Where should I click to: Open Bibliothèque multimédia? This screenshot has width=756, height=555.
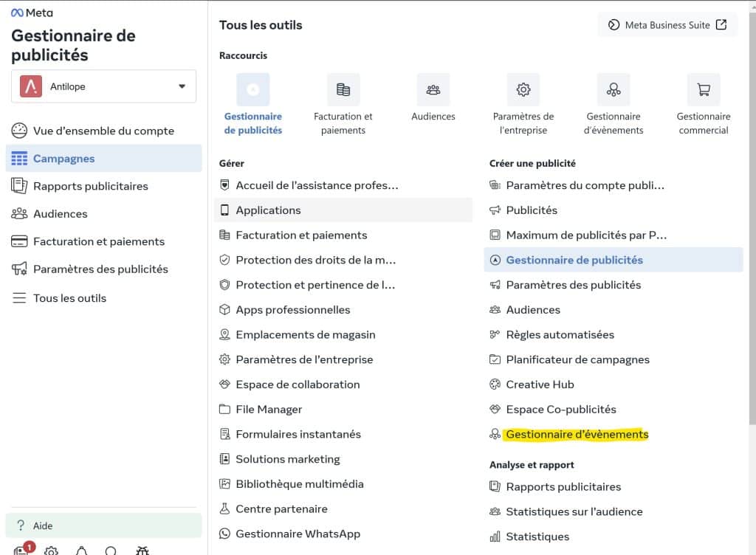point(343,484)
